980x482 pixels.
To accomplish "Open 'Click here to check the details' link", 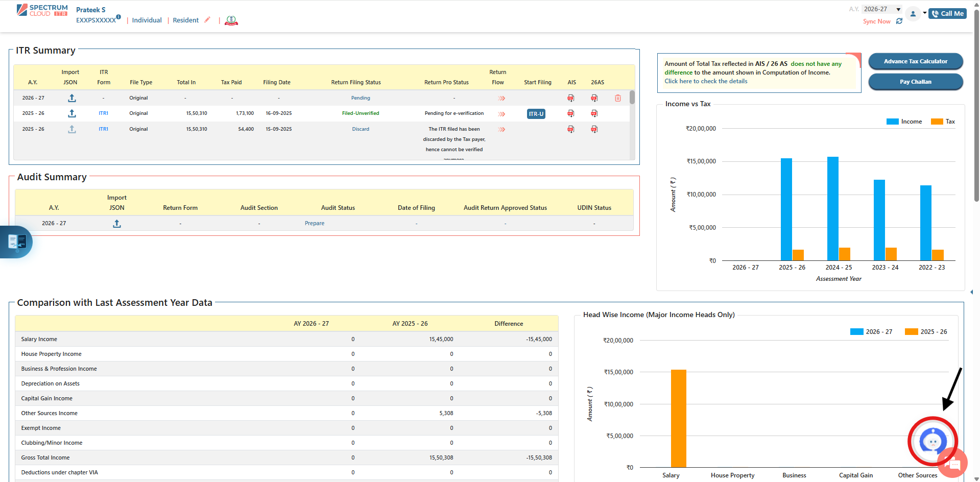I will [706, 81].
